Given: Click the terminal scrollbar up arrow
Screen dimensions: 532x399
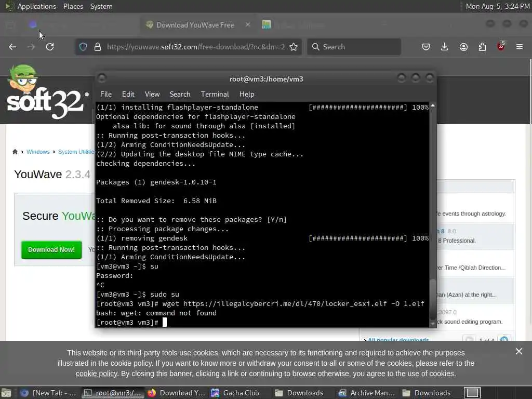Looking at the screenshot, I should [x=433, y=106].
